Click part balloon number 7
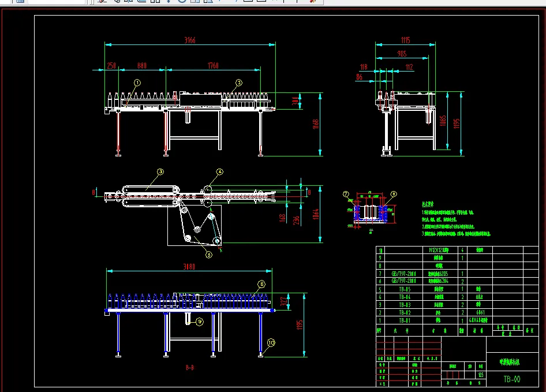 point(346,194)
